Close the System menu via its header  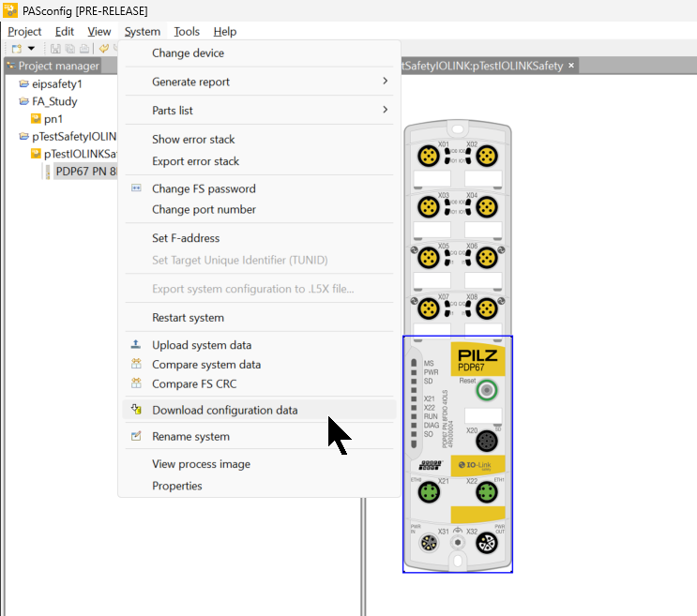(143, 32)
